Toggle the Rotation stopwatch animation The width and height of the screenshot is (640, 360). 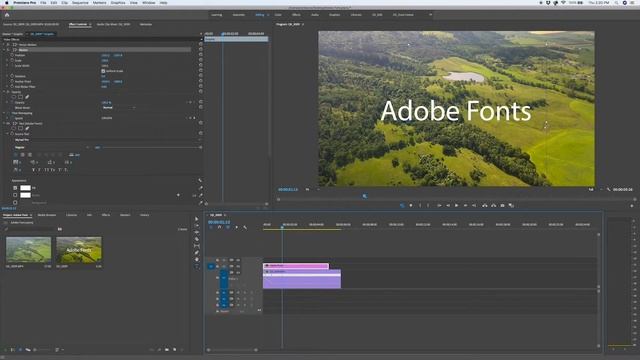(x=12, y=76)
